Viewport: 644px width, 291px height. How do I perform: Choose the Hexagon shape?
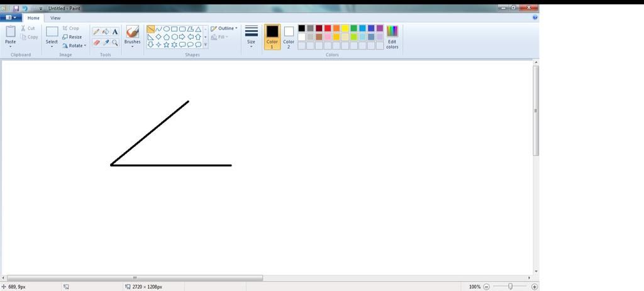[x=174, y=37]
